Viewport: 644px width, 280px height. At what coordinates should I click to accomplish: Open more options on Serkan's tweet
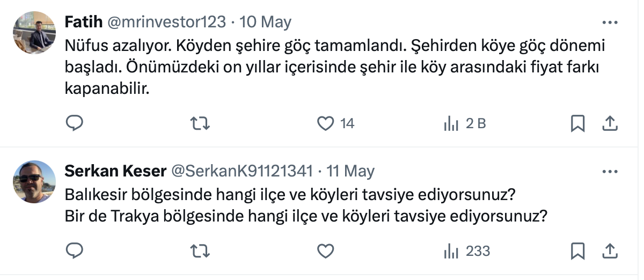tap(610, 172)
